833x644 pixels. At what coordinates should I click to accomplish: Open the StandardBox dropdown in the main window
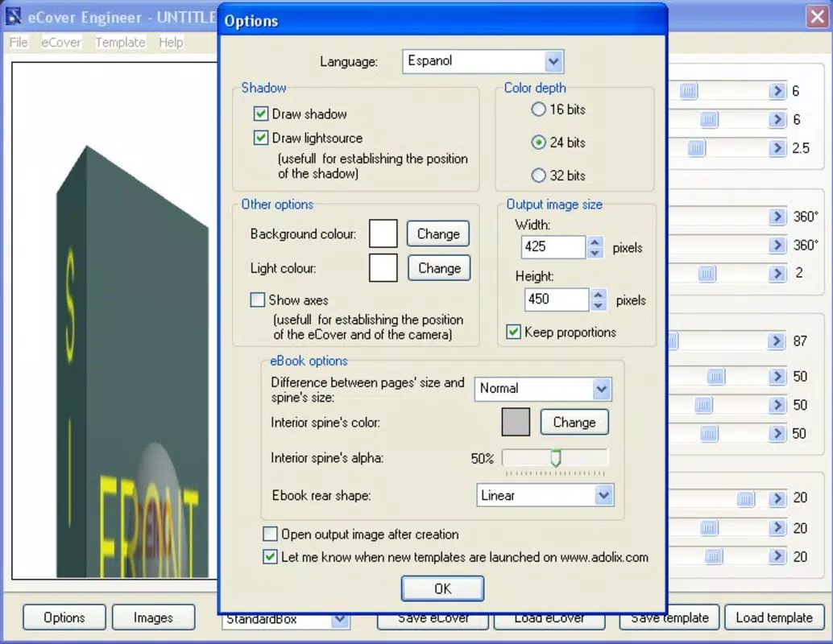click(x=340, y=620)
